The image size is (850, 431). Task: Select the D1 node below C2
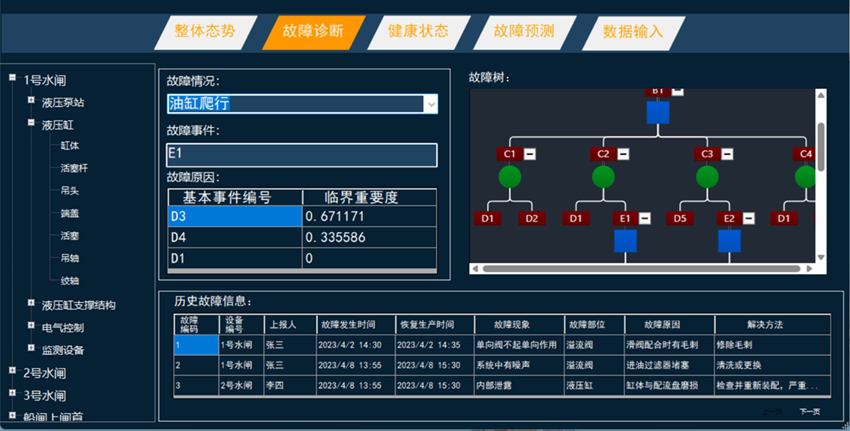(576, 218)
